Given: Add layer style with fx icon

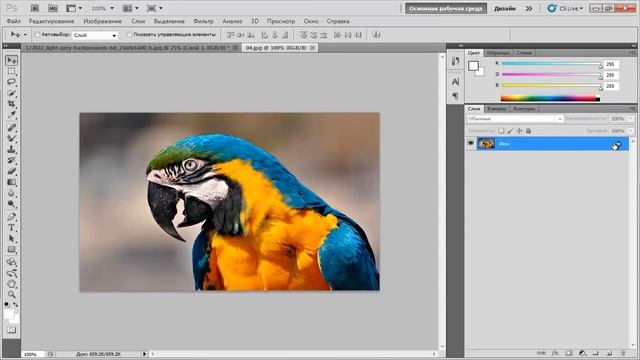Looking at the screenshot, I should (555, 353).
